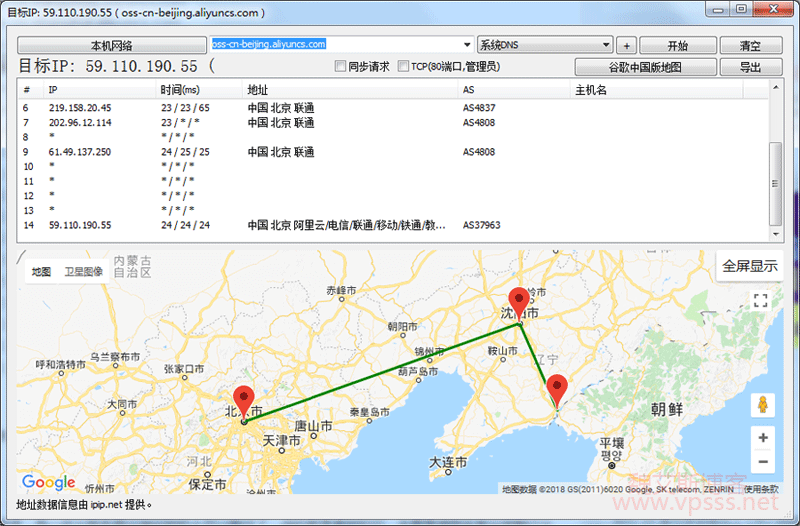This screenshot has width=800, height=526.
Task: Click the 主机名 column header
Action: (x=656, y=90)
